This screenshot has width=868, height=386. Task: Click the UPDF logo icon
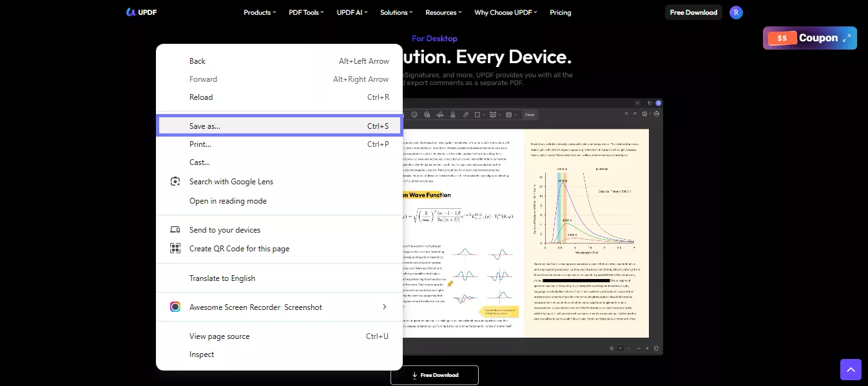pyautogui.click(x=131, y=12)
